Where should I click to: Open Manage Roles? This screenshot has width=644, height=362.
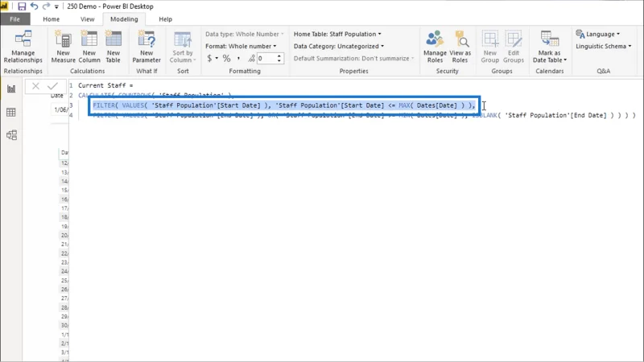pos(435,47)
